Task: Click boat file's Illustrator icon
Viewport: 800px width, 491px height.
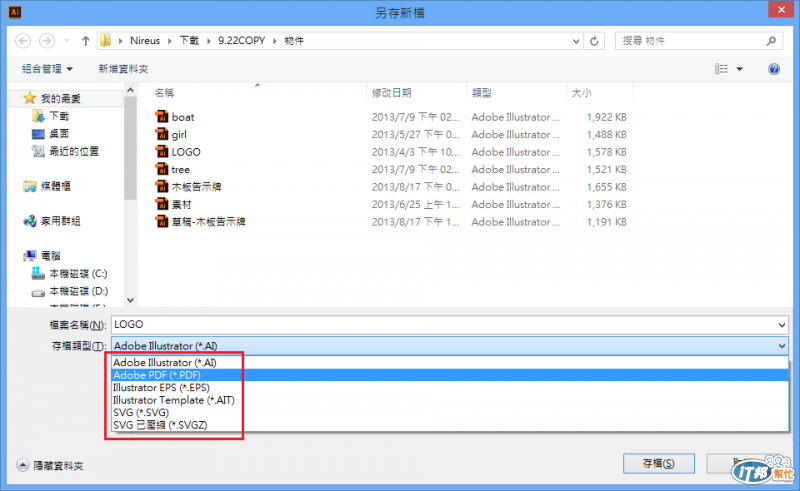Action: click(162, 117)
